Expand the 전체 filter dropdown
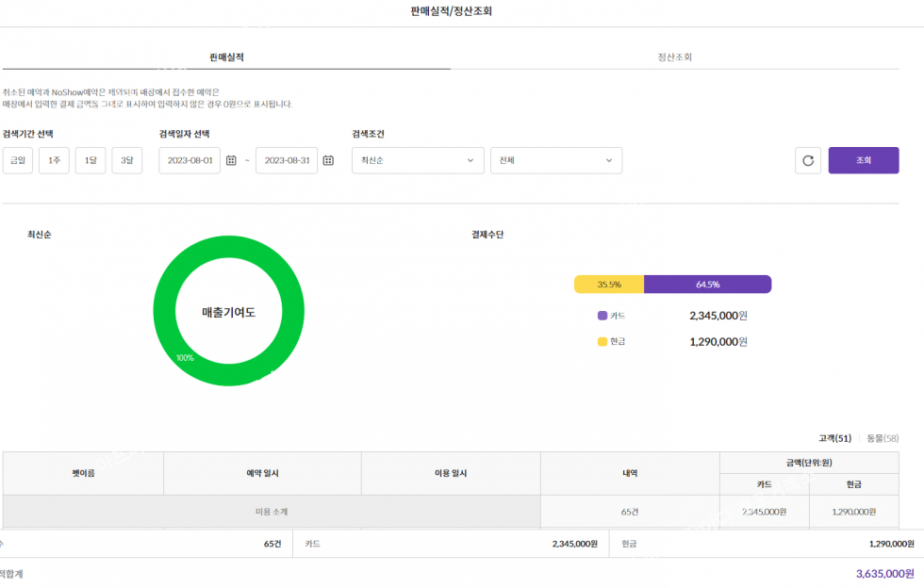Viewport: 924px width, 588px height. point(555,161)
